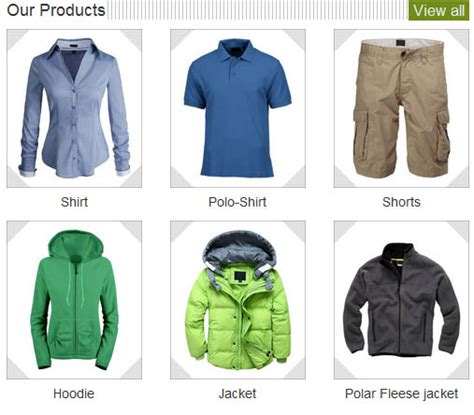Click the gray hood on the lime jacket
Screen dimensions: 474x415
pyautogui.click(x=239, y=248)
